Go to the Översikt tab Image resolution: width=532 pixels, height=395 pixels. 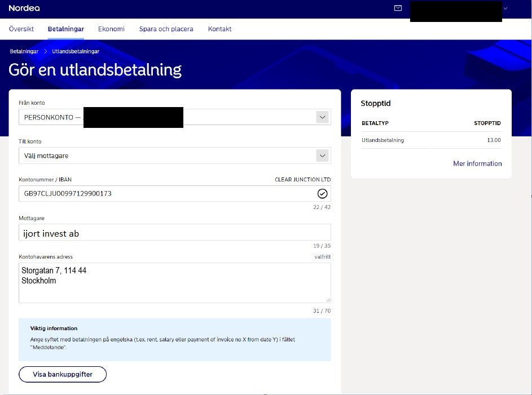point(21,29)
